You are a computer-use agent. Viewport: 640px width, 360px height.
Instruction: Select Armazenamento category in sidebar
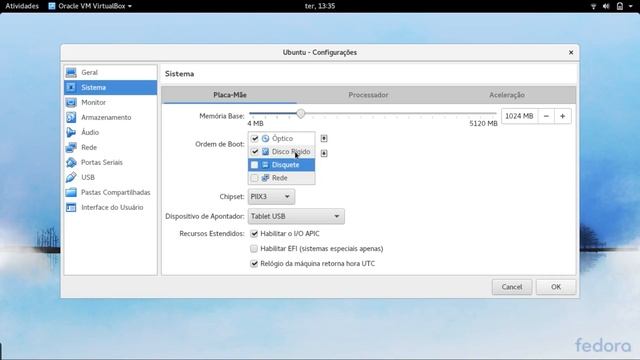110,118
